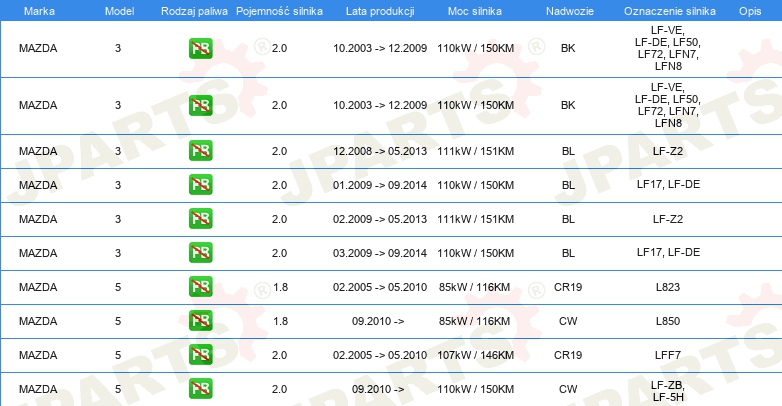This screenshot has width=782, height=406.
Task: Click 107kW / 146KM engine power
Action: tap(475, 355)
